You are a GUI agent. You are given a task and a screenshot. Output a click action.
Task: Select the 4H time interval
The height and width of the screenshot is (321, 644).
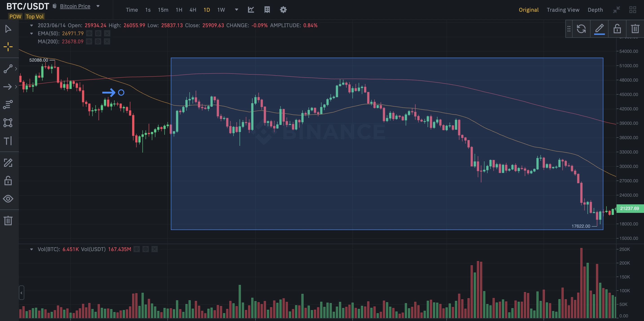pos(193,10)
